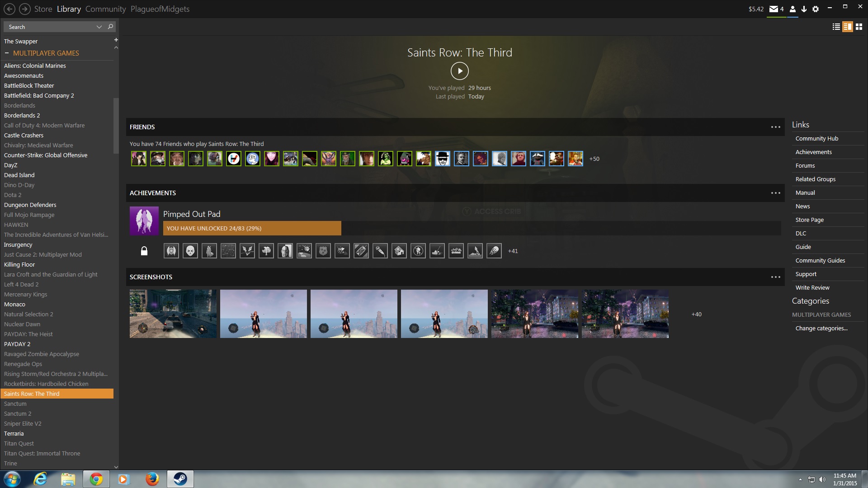Open the Screenshots section options menu

[776, 277]
